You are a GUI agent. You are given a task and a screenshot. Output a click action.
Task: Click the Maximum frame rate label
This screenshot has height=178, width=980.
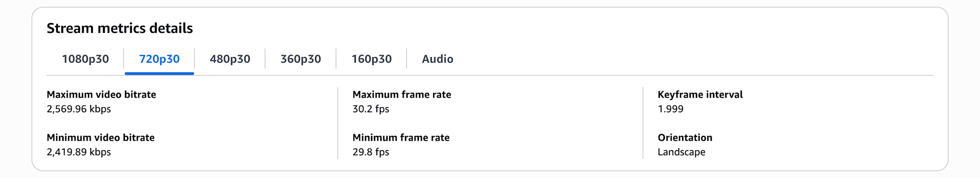(402, 94)
